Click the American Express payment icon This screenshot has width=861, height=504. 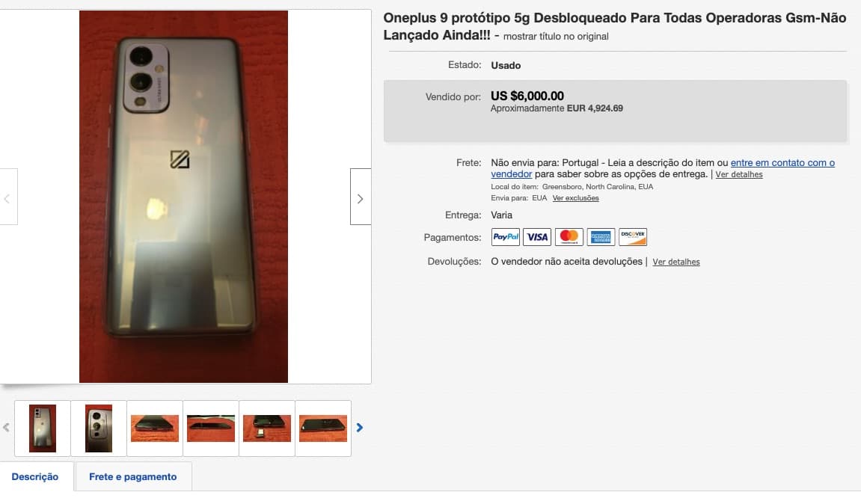point(601,236)
